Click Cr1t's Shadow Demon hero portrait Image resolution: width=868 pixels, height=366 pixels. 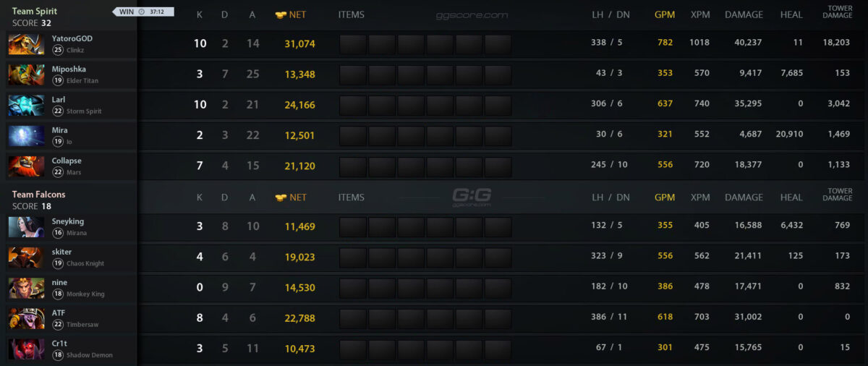coord(26,349)
